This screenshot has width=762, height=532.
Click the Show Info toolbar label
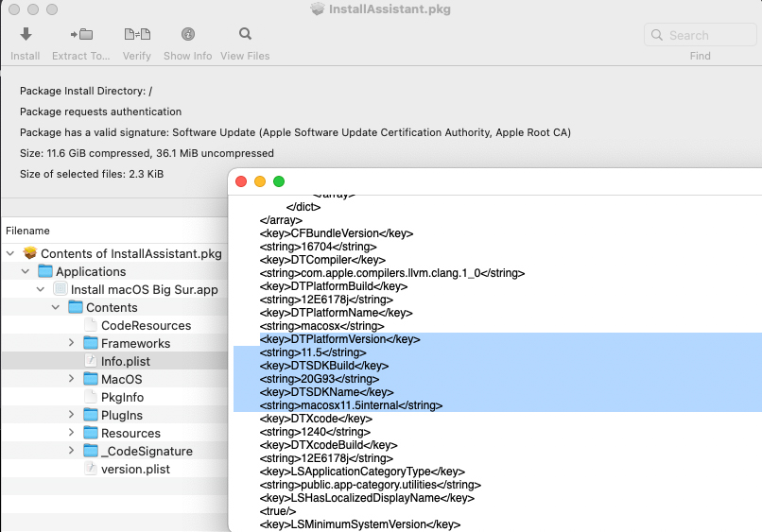coord(188,56)
